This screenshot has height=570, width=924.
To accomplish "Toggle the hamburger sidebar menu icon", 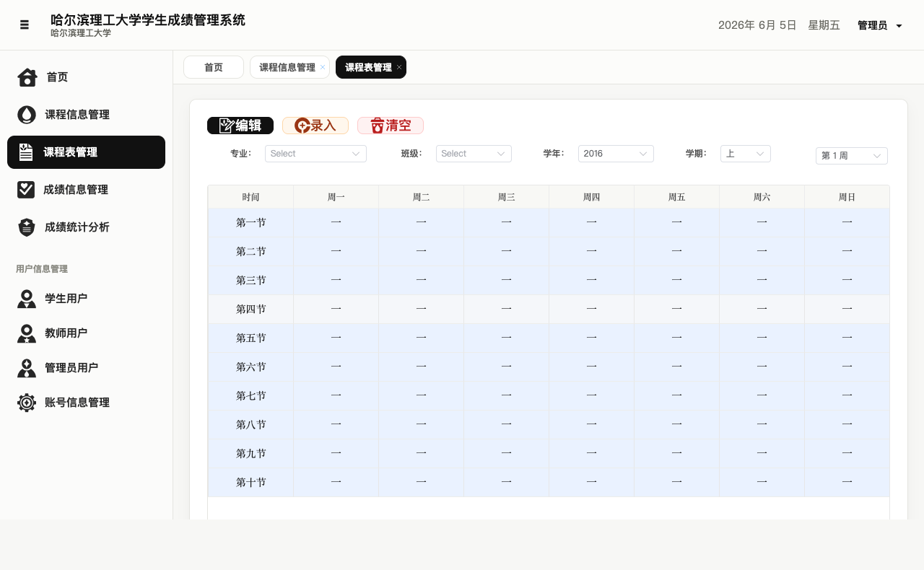I will (x=25, y=25).
